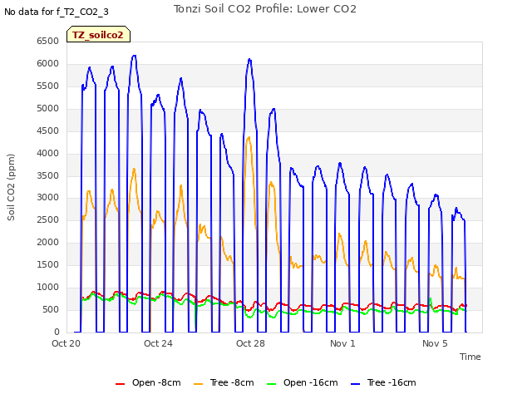Select the Tree -16cm legend entry
Image resolution: width=532 pixels, height=399 pixels.
click(x=383, y=382)
